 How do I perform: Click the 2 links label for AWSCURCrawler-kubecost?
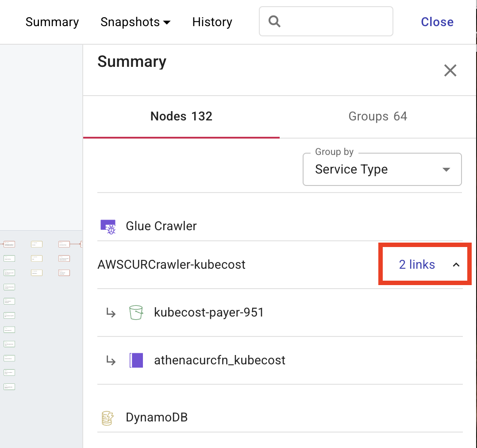[x=417, y=264]
